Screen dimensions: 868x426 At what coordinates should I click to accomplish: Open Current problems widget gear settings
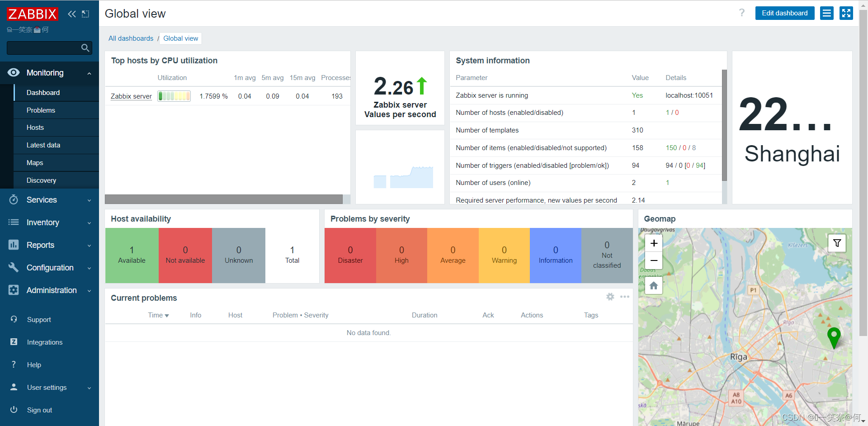[x=610, y=297]
